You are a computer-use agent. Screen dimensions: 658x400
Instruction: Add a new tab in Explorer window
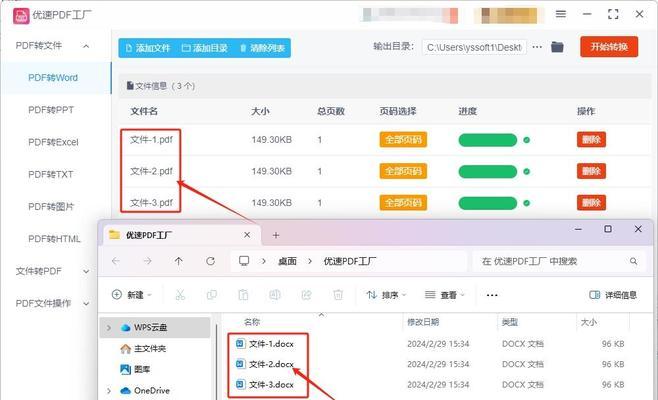click(276, 235)
